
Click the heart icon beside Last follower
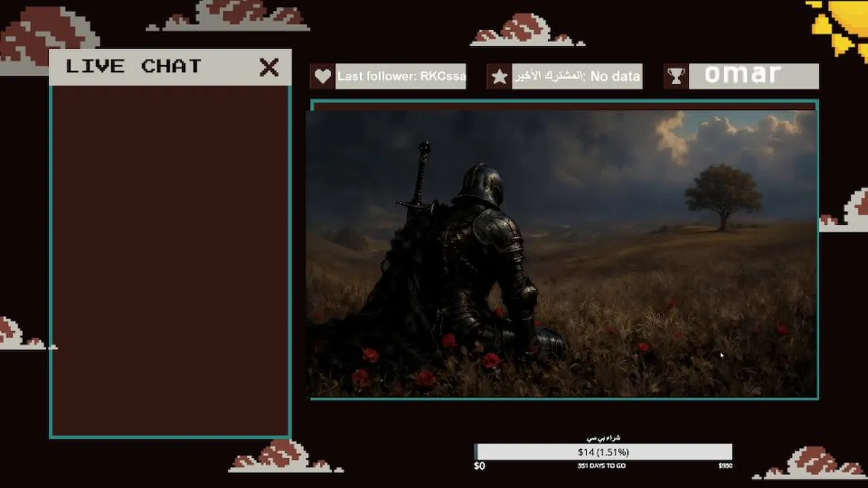pyautogui.click(x=323, y=77)
